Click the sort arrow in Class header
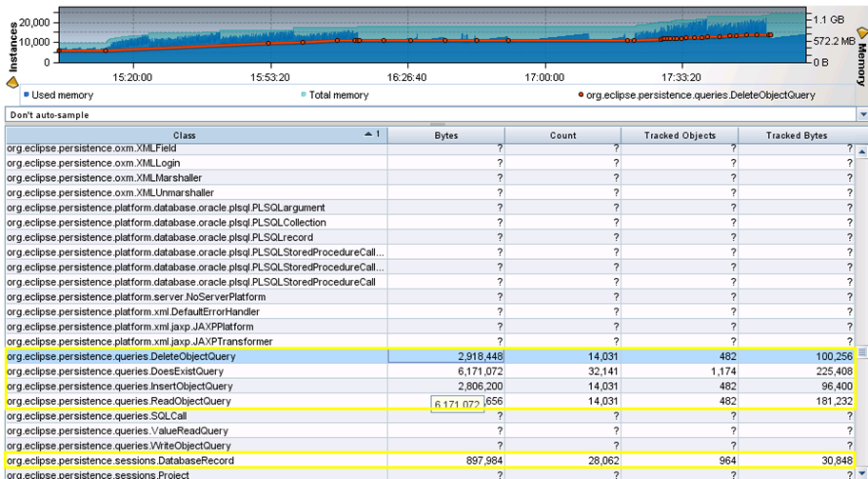Image resolution: width=868 pixels, height=479 pixels. point(368,135)
